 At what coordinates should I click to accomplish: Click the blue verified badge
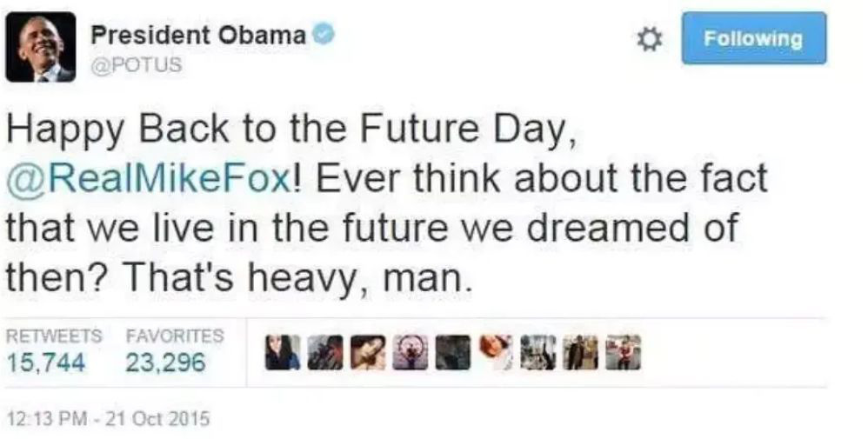324,36
